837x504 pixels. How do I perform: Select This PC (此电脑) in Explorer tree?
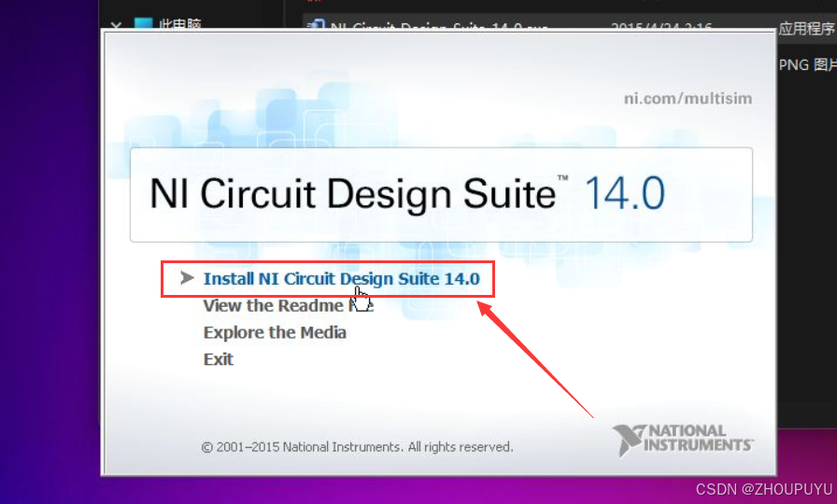pyautogui.click(x=167, y=24)
